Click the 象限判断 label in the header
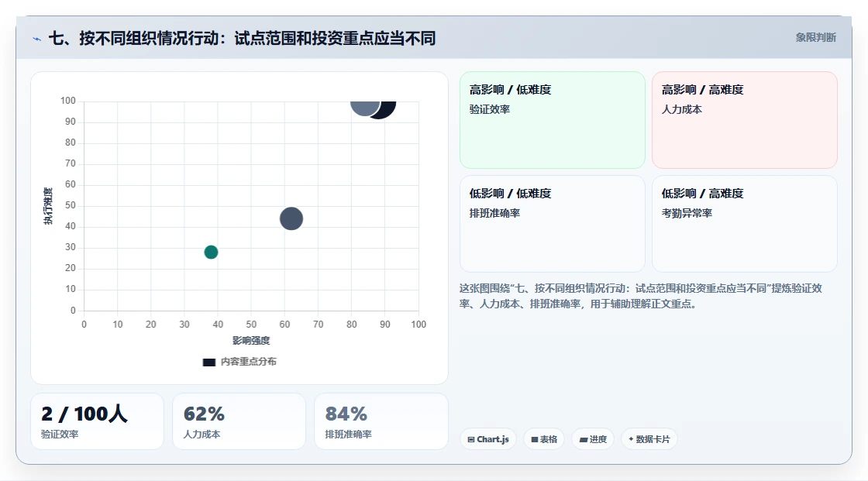This screenshot has width=868, height=481. (x=815, y=38)
